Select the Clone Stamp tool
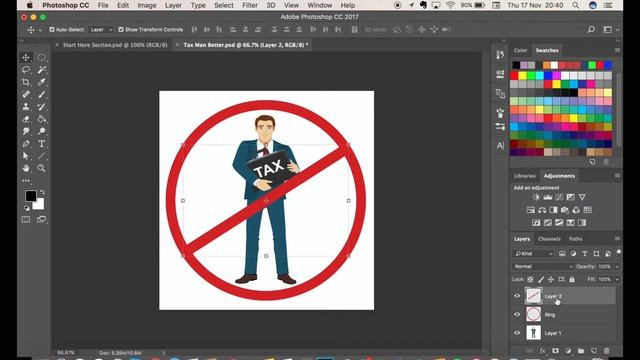The height and width of the screenshot is (360, 640). click(x=26, y=107)
